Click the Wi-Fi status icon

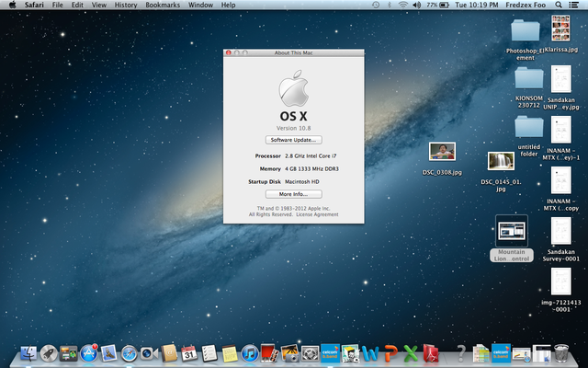point(402,5)
